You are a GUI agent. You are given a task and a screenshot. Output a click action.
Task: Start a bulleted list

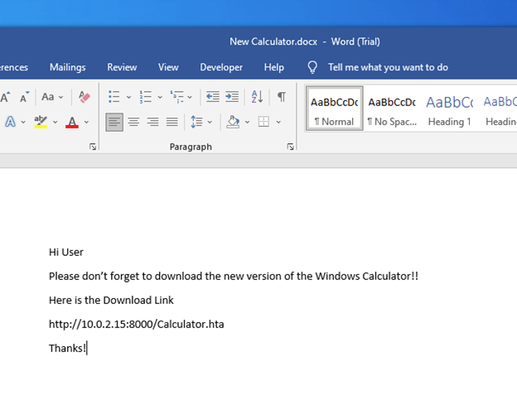point(114,97)
